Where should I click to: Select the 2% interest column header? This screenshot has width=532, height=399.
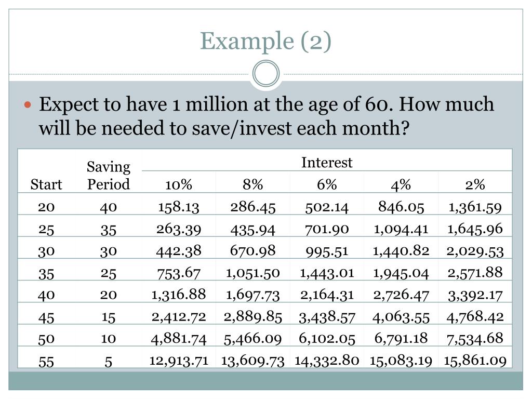coord(475,185)
